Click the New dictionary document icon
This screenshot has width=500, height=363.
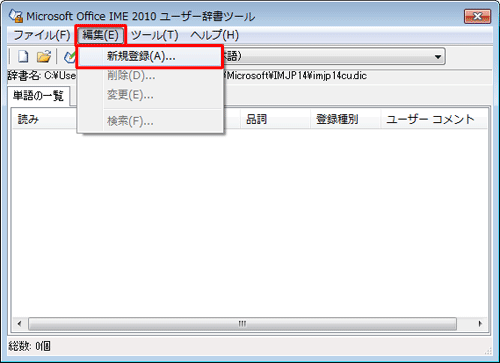[x=23, y=56]
